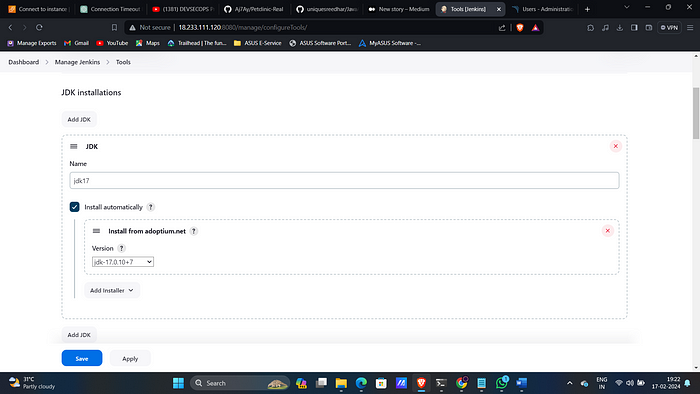This screenshot has width=700, height=394.
Task: Click the lower Add JDK button
Action: click(79, 335)
